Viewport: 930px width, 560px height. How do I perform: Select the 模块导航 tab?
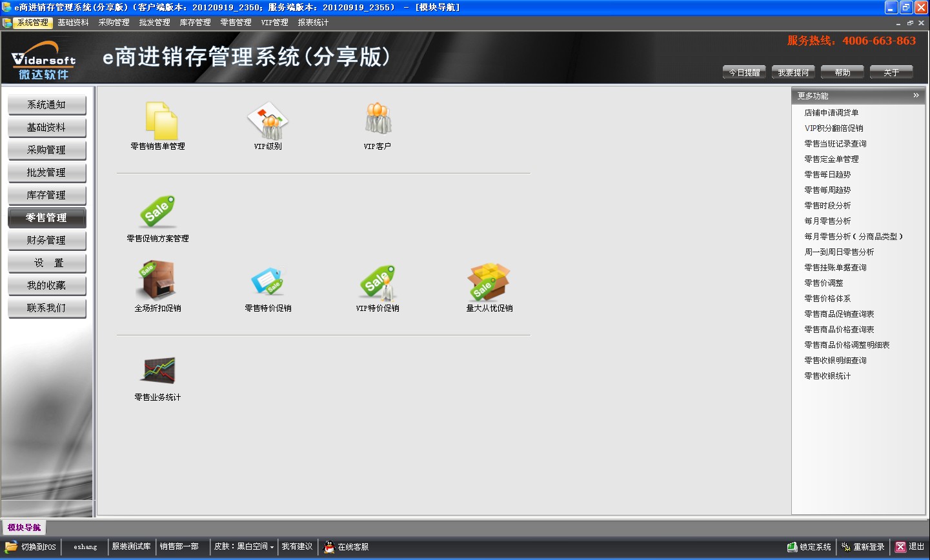click(x=24, y=528)
